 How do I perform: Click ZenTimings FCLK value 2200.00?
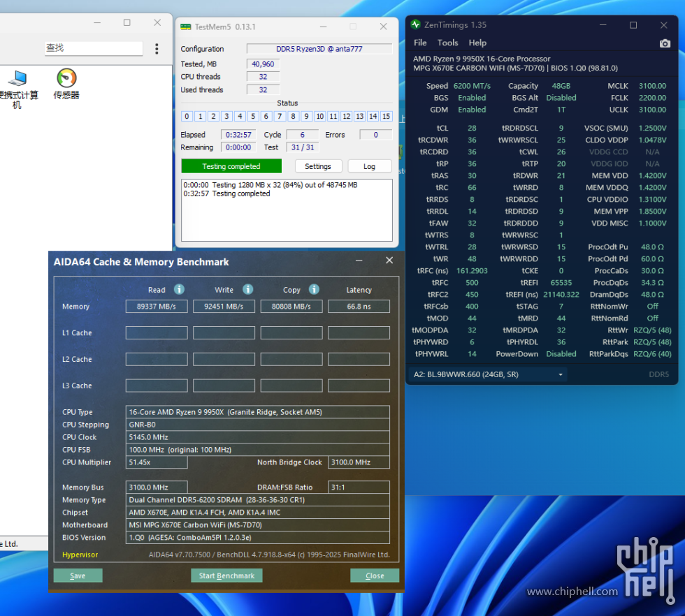[652, 98]
